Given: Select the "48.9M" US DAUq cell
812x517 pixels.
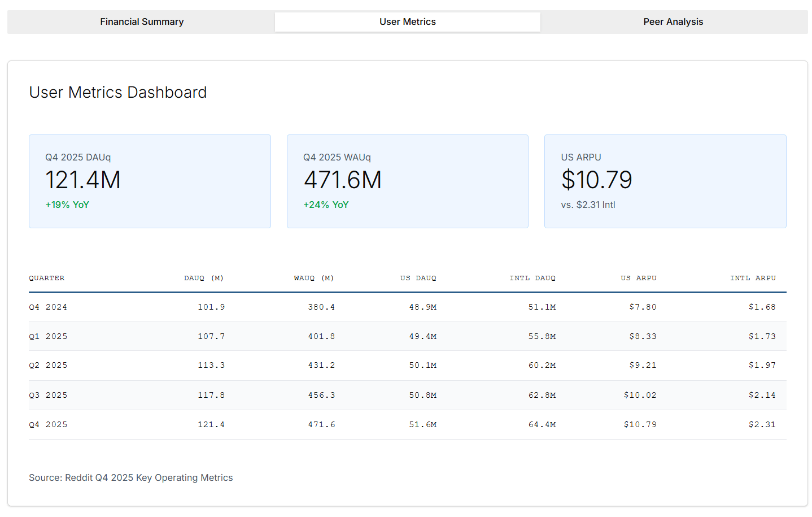Looking at the screenshot, I should tap(423, 307).
